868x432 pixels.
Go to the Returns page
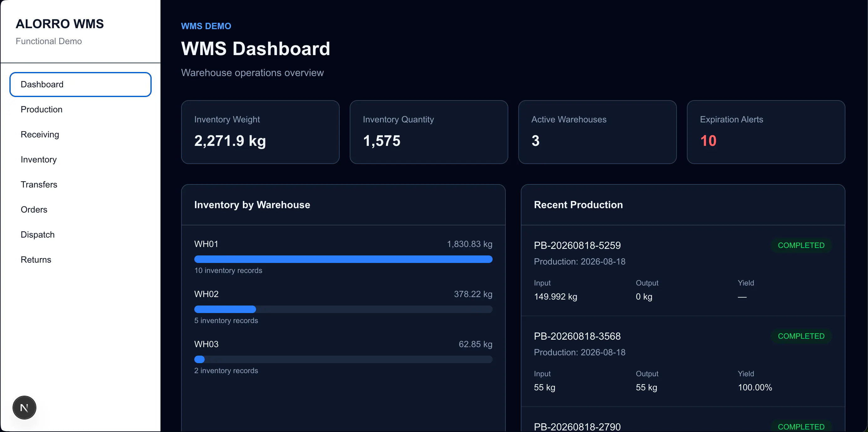[81, 260]
